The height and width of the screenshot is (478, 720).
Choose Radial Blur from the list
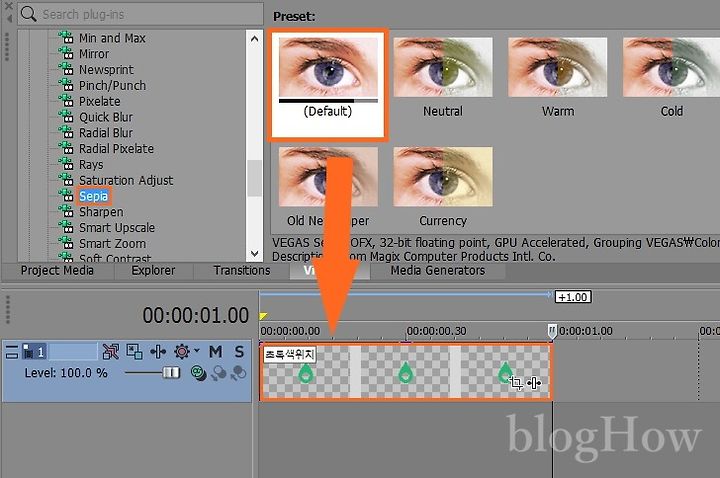point(106,133)
